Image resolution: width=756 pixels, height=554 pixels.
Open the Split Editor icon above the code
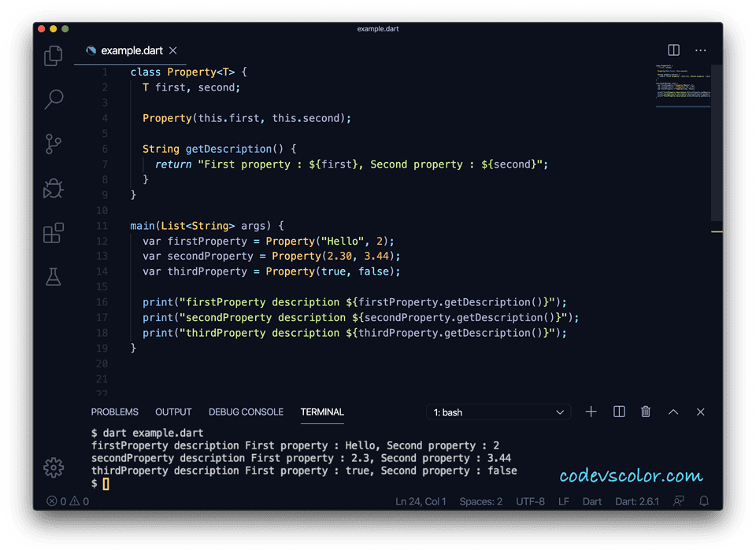pos(673,50)
